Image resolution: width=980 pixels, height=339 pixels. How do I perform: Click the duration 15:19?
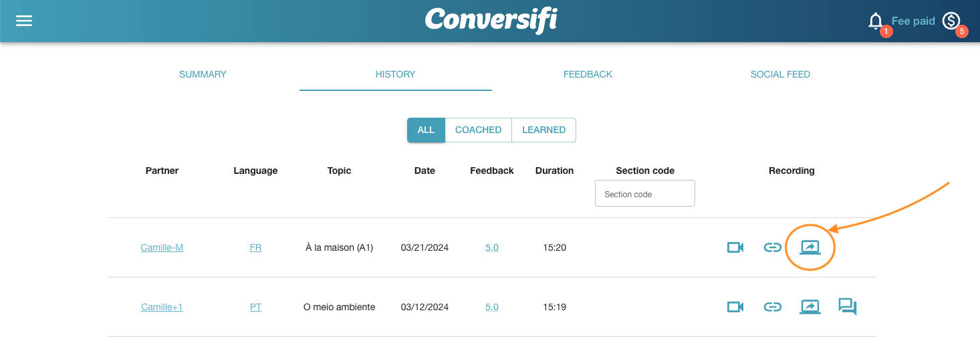pyautogui.click(x=554, y=307)
